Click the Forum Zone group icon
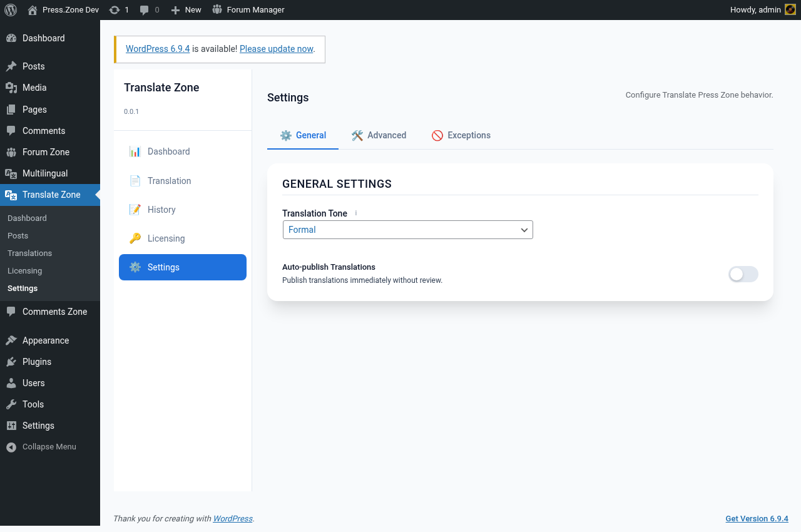Screen dimensions: 801x532 pyautogui.click(x=11, y=152)
